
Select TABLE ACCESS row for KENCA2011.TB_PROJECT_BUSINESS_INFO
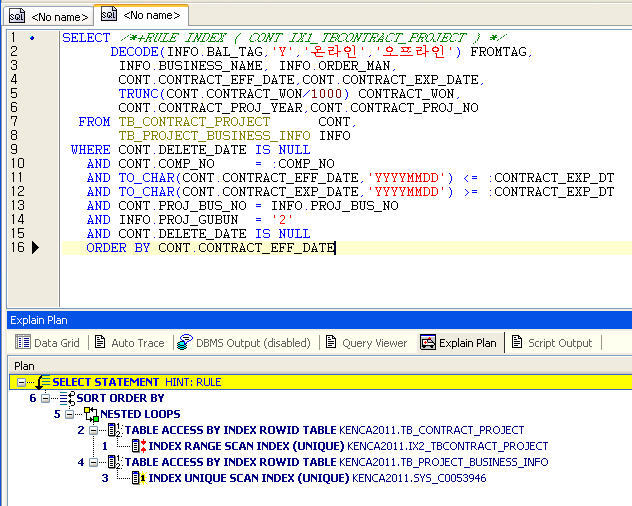click(337, 462)
